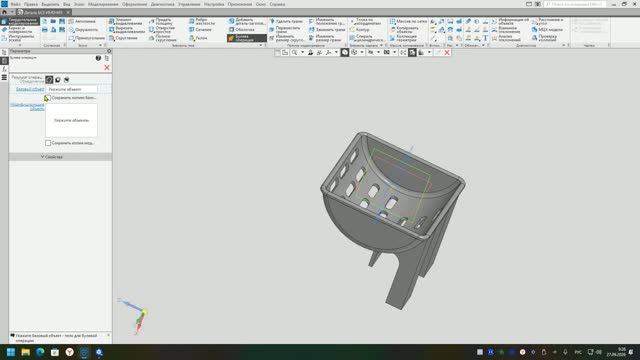Switch to the Деталь document tab
The width and height of the screenshot is (640, 360).
44,12
